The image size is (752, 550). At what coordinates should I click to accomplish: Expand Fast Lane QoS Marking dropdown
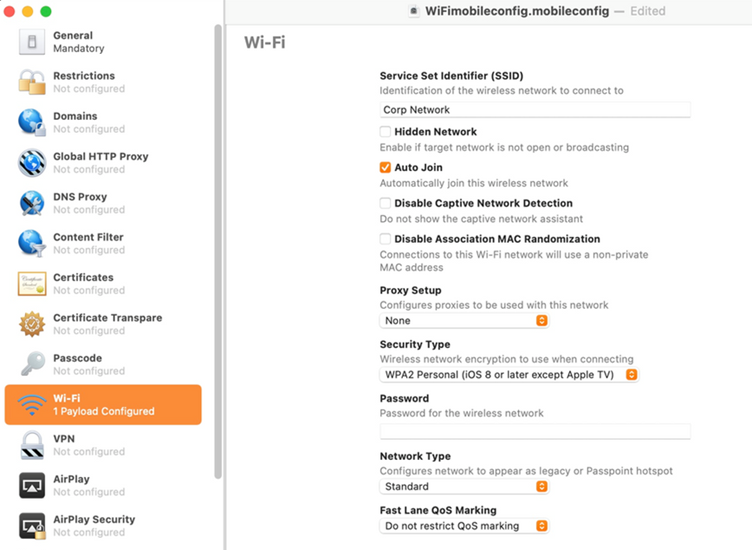(464, 526)
